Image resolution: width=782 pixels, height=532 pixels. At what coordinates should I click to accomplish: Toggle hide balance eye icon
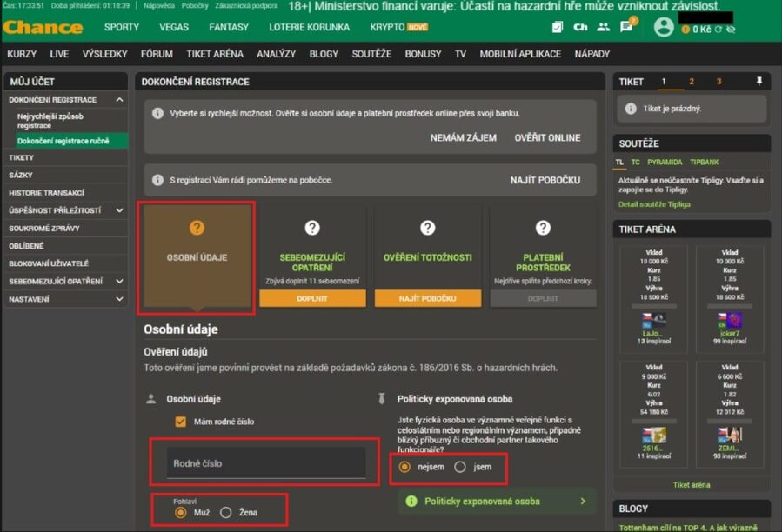732,30
